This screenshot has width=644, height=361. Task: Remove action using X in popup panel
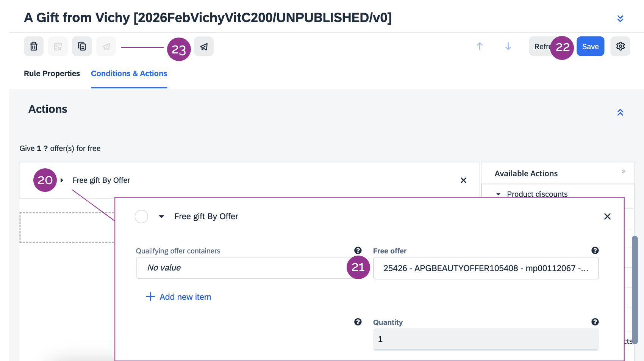607,217
